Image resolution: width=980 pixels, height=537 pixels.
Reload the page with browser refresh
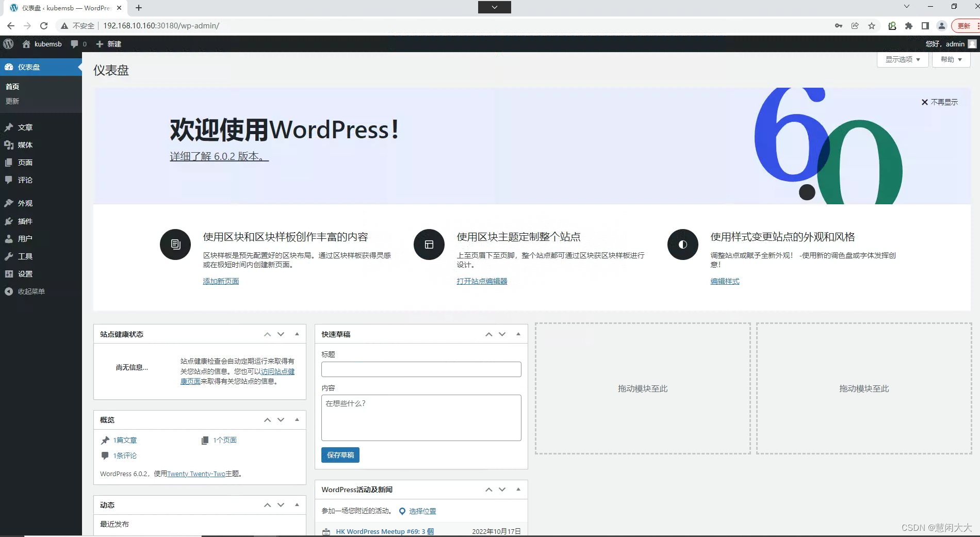tap(44, 26)
